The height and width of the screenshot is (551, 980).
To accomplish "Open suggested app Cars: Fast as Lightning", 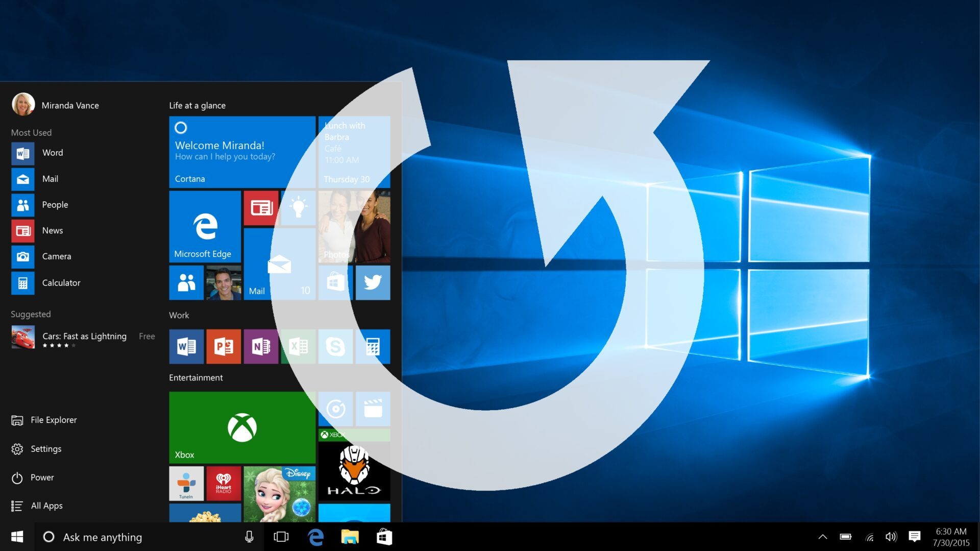I will click(83, 337).
